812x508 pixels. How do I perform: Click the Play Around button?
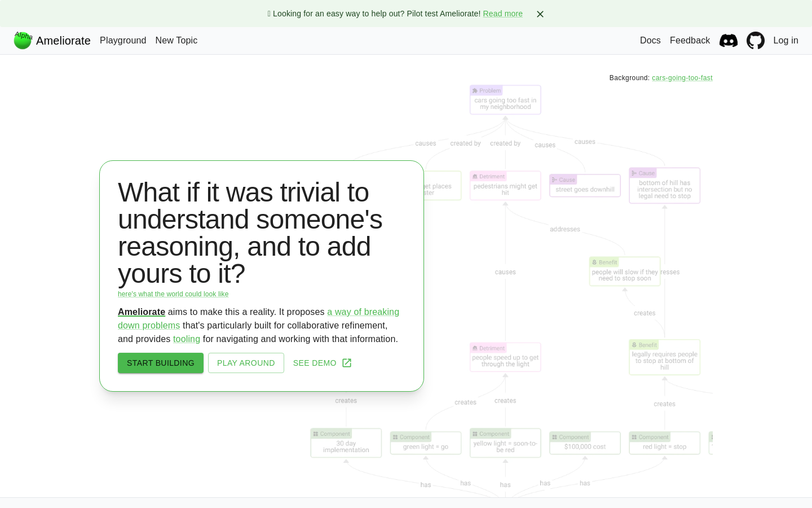(246, 363)
